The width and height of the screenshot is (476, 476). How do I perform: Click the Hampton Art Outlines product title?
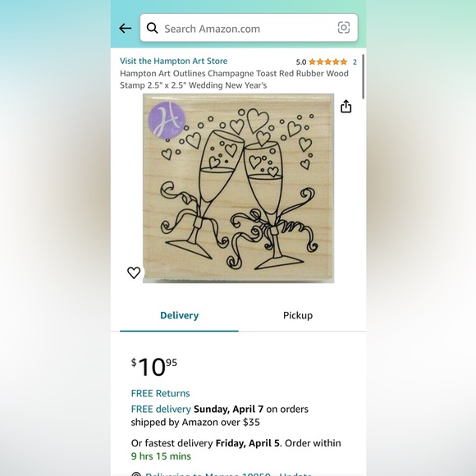pyautogui.click(x=234, y=80)
